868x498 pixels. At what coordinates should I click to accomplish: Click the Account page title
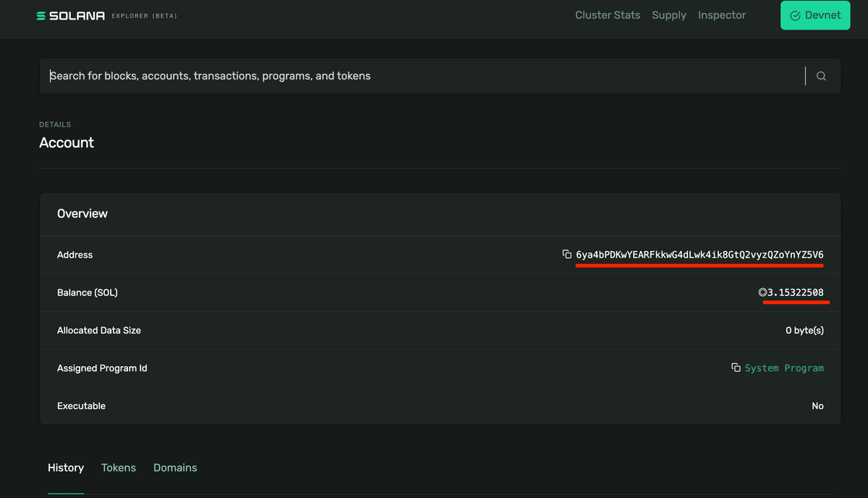click(x=67, y=143)
